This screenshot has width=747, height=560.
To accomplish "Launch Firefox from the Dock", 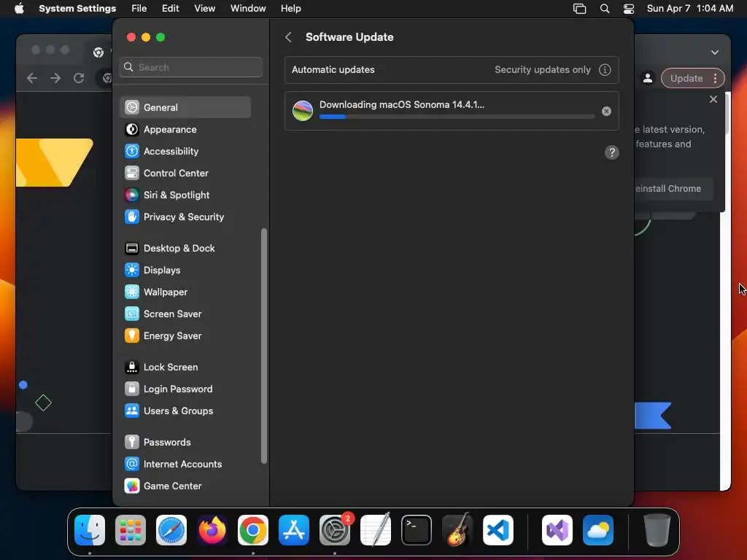I will 212,530.
